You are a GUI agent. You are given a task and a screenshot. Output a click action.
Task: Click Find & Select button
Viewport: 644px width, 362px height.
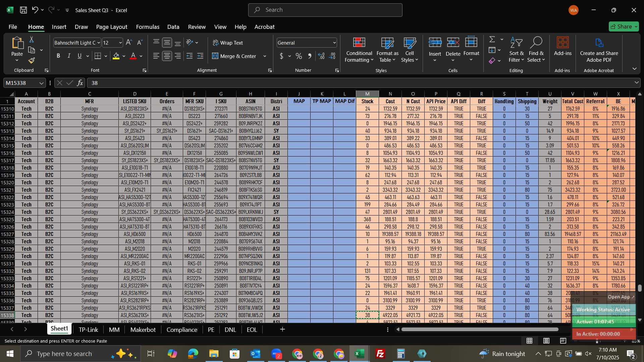536,50
